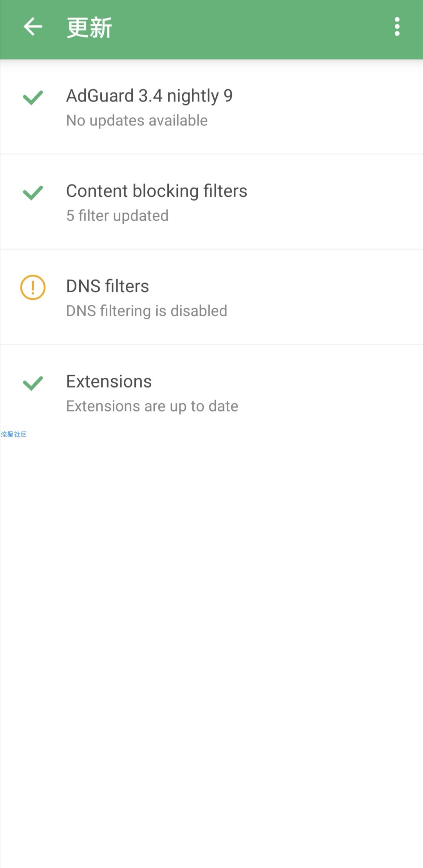This screenshot has height=868, width=423.
Task: Open the Content blocking filters title
Action: 157,191
